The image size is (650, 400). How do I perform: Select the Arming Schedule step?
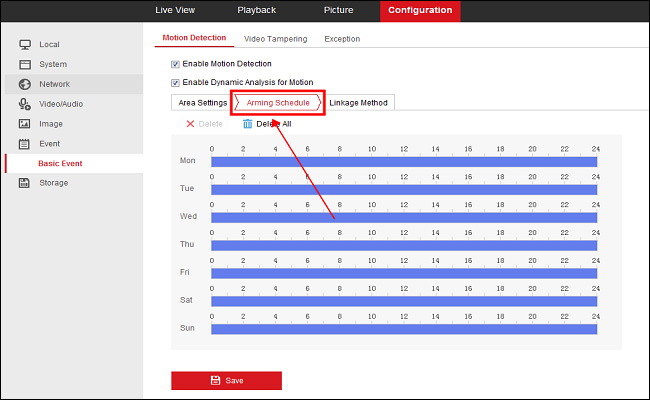(x=278, y=103)
